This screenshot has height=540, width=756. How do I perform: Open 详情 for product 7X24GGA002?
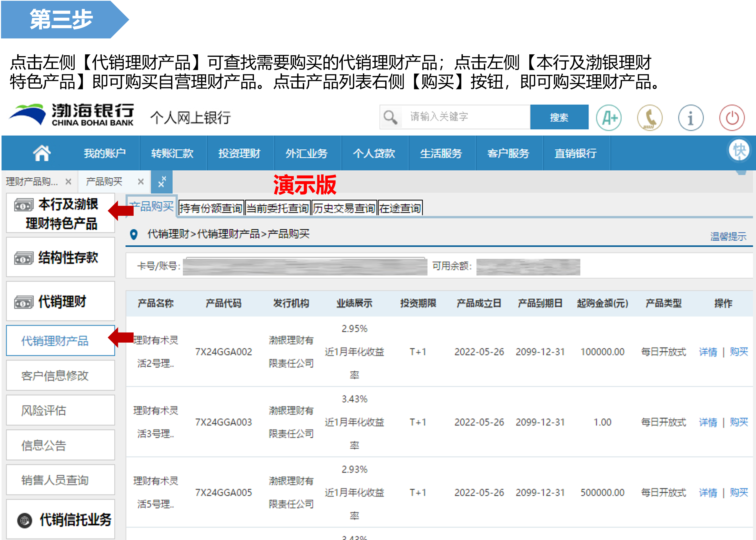(x=708, y=352)
